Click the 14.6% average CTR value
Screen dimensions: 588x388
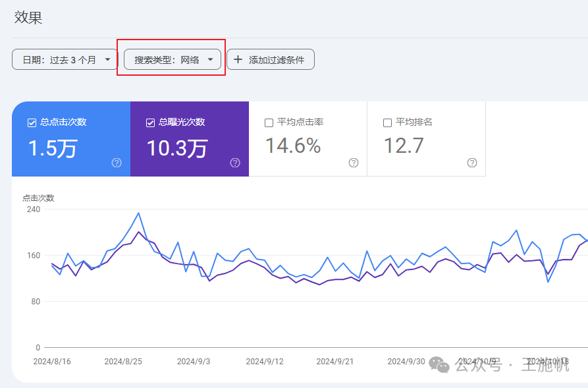(x=293, y=146)
